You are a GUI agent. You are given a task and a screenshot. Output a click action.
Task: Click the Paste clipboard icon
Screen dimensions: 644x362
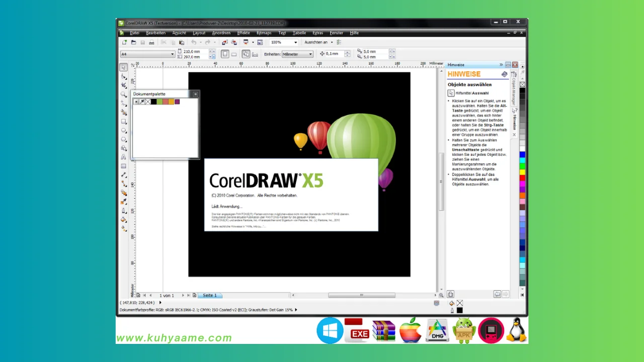coord(182,42)
